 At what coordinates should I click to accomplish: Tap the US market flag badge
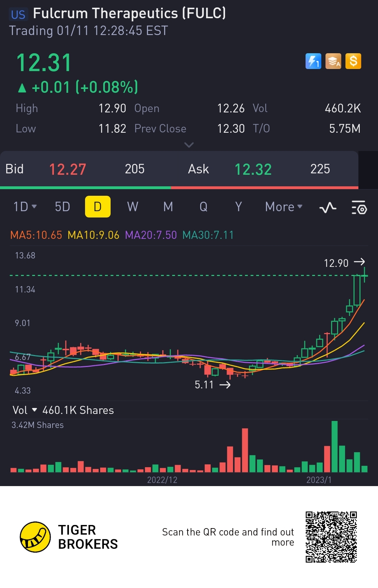18,14
